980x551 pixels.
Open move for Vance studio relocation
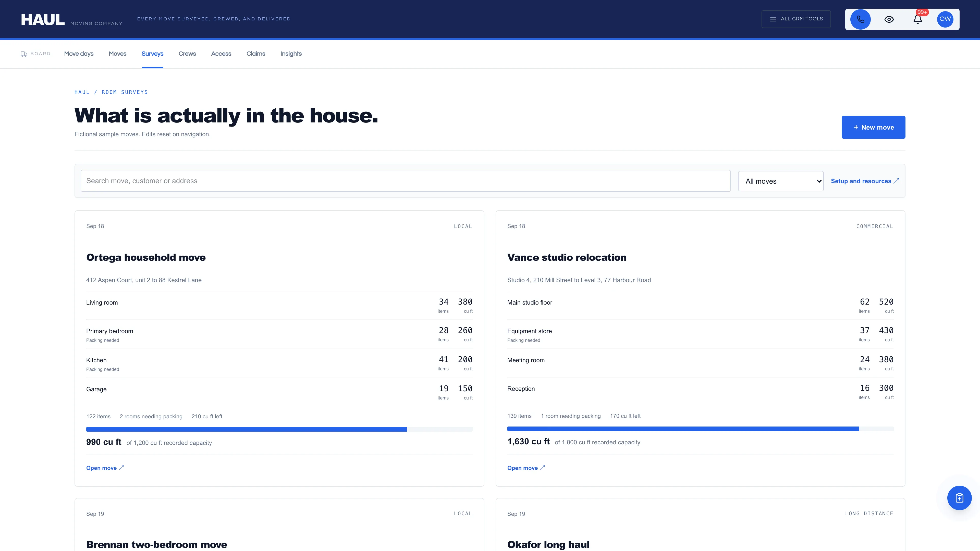(526, 468)
